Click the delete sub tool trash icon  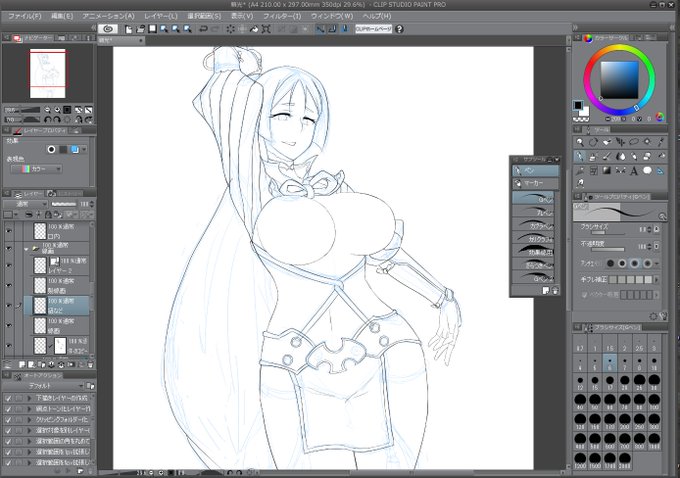555,291
